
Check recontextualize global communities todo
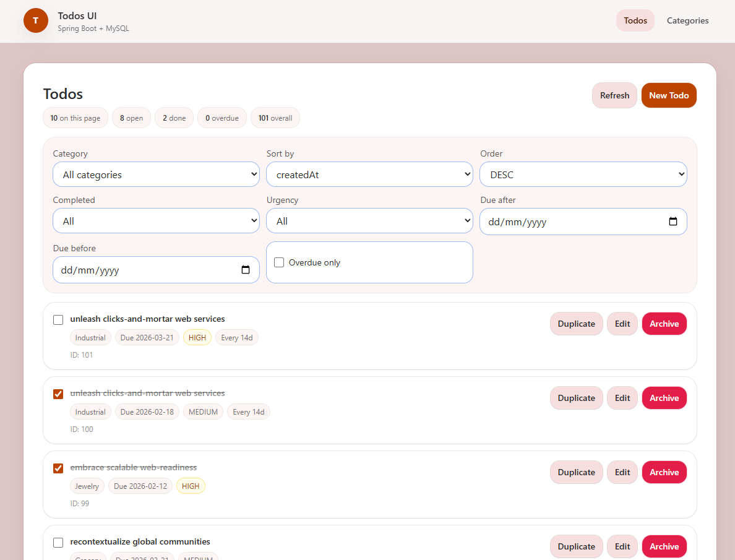tap(58, 543)
